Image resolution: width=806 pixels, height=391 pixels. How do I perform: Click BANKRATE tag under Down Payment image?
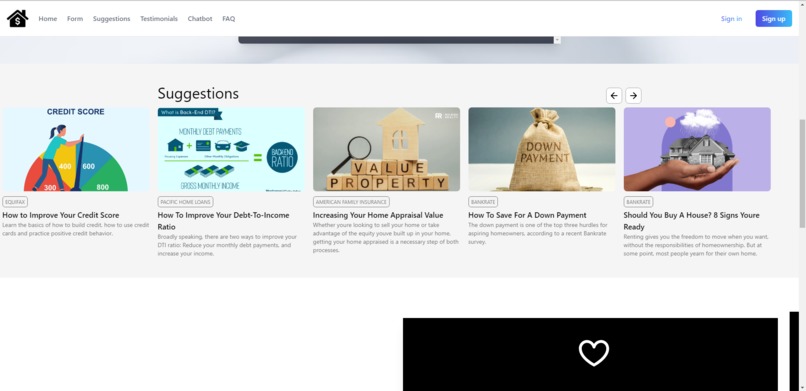click(x=483, y=202)
